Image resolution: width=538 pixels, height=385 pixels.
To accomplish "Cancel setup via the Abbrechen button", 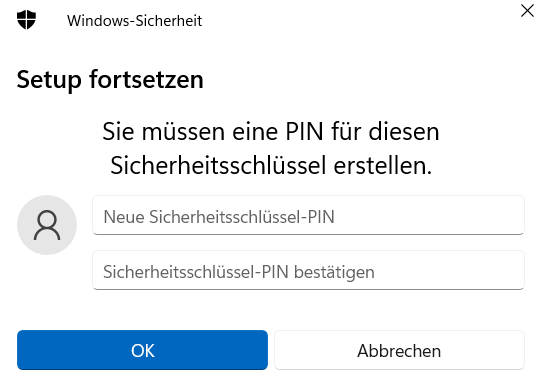I will (399, 350).
